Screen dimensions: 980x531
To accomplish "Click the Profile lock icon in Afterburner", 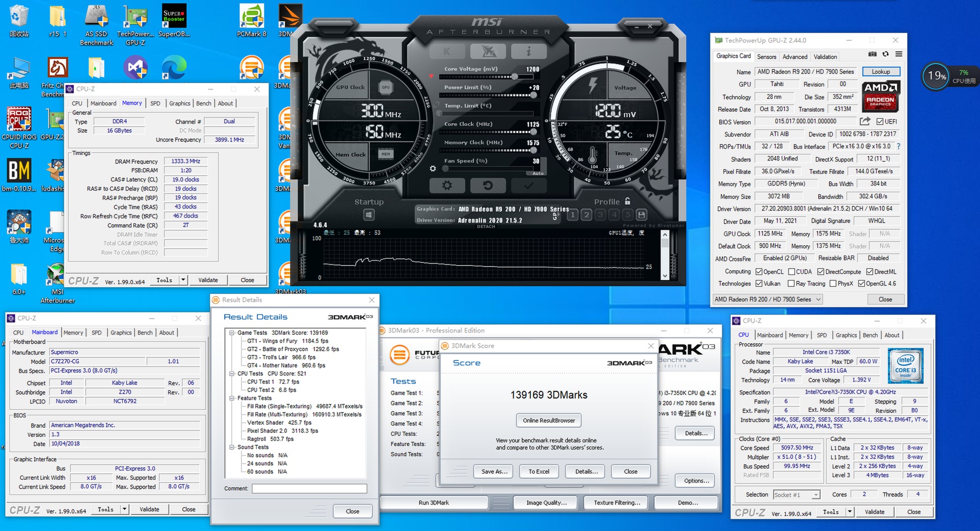I will coord(628,201).
